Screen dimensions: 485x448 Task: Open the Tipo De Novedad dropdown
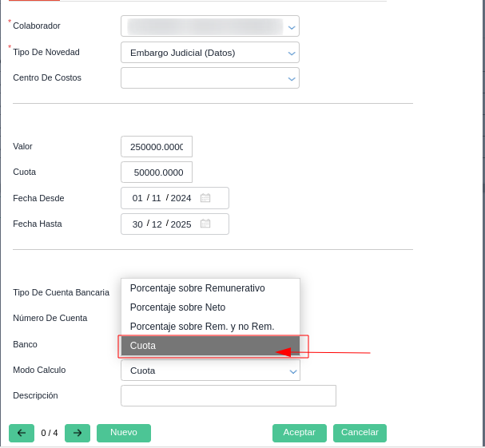point(292,53)
